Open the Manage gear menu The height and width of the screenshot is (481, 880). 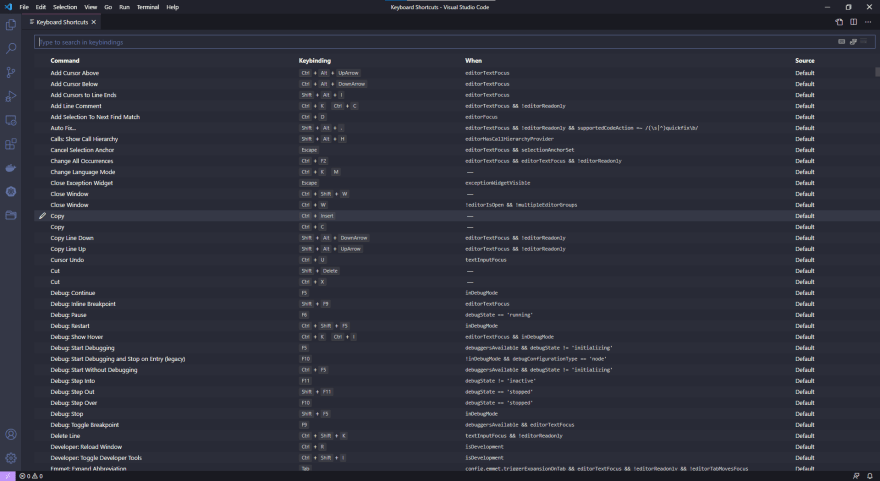(11, 458)
